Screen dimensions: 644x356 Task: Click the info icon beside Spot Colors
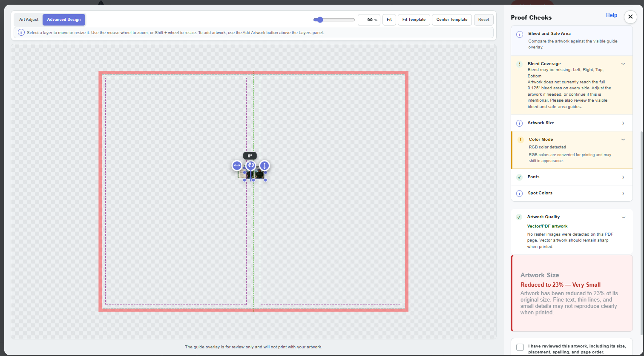click(519, 194)
